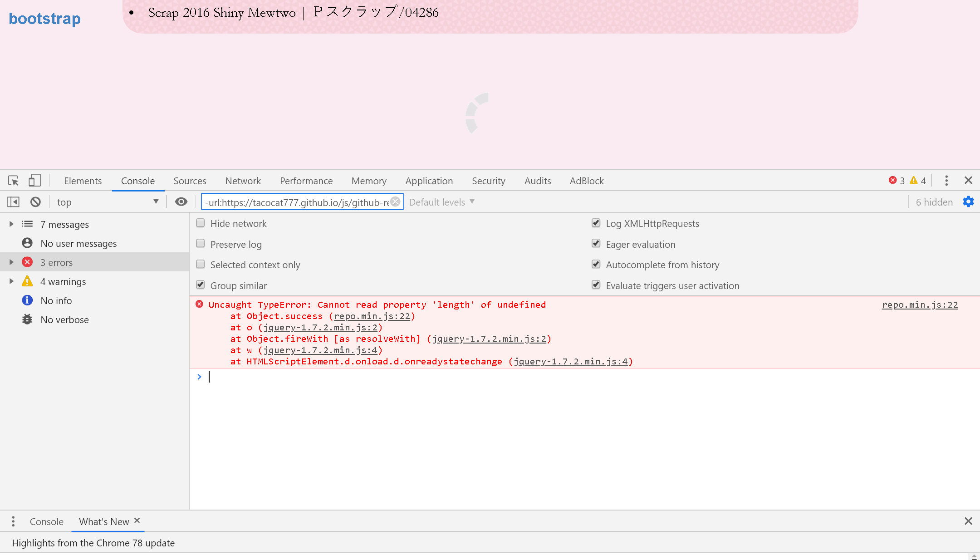
Task: Clear the console filter text
Action: (395, 201)
